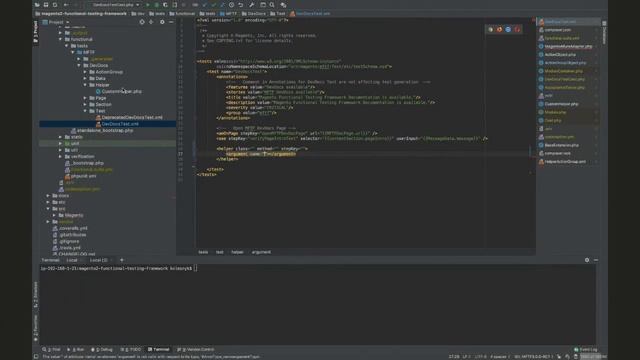Click the 'tests' XML breadcrumb below editor
640x360 pixels.
coord(203,252)
